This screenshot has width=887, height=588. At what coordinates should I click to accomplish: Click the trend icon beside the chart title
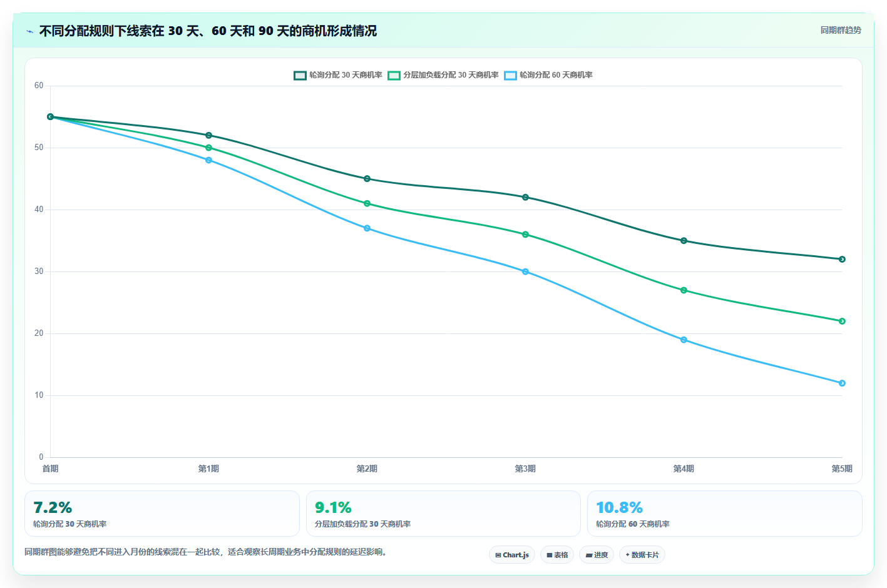29,31
